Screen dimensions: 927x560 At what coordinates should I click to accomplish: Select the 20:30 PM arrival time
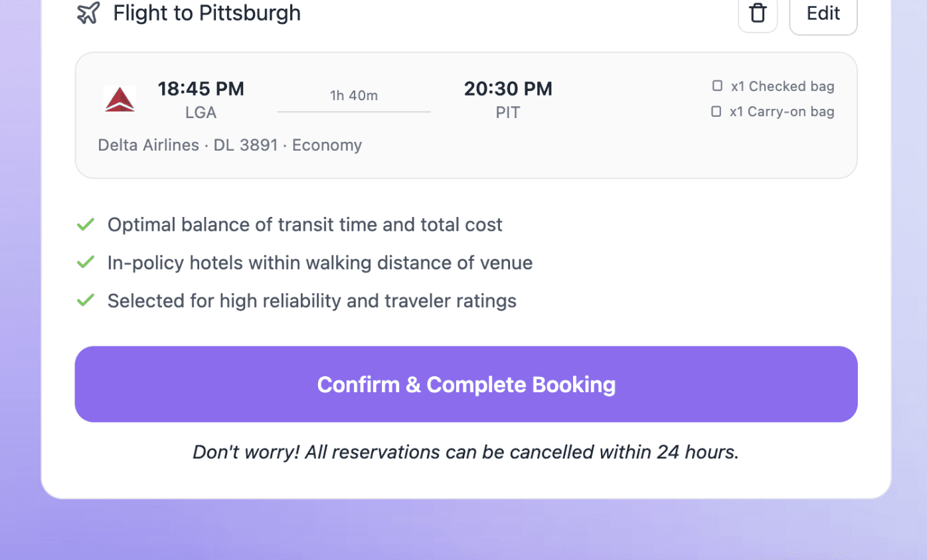tap(508, 88)
